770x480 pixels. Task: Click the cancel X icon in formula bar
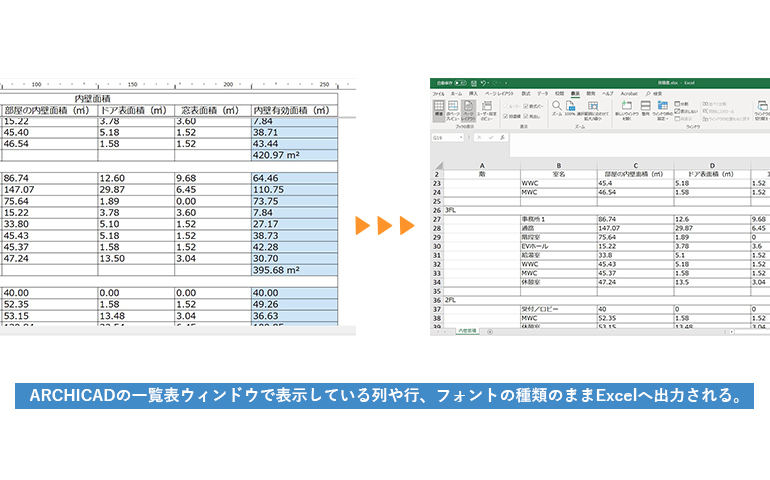tap(479, 138)
